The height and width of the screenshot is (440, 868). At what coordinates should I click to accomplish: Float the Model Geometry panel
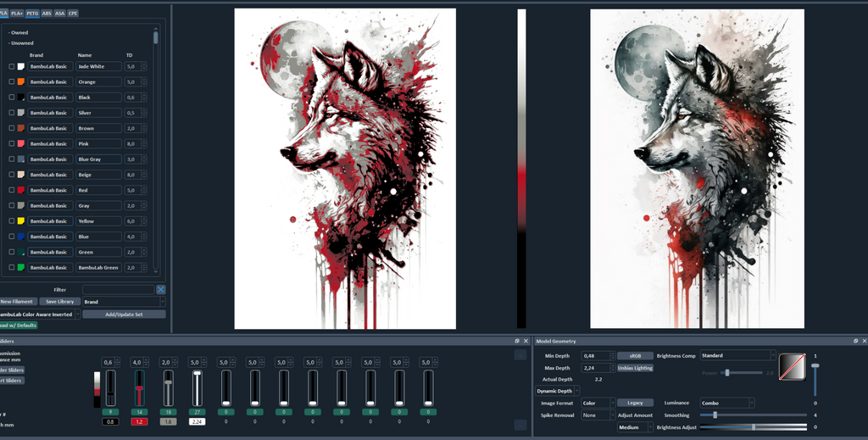[x=856, y=341]
